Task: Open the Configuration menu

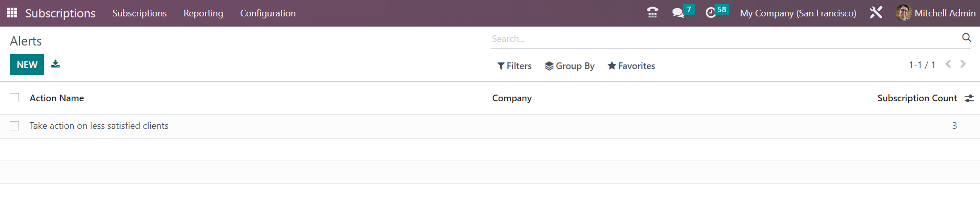Action: 268,13
